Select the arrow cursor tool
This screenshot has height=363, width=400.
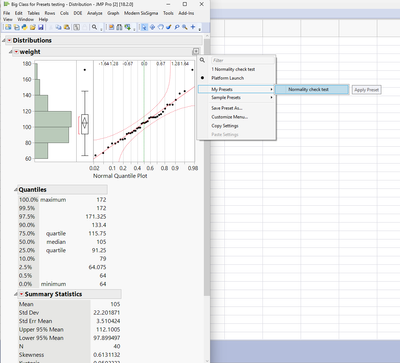pyautogui.click(x=144, y=27)
